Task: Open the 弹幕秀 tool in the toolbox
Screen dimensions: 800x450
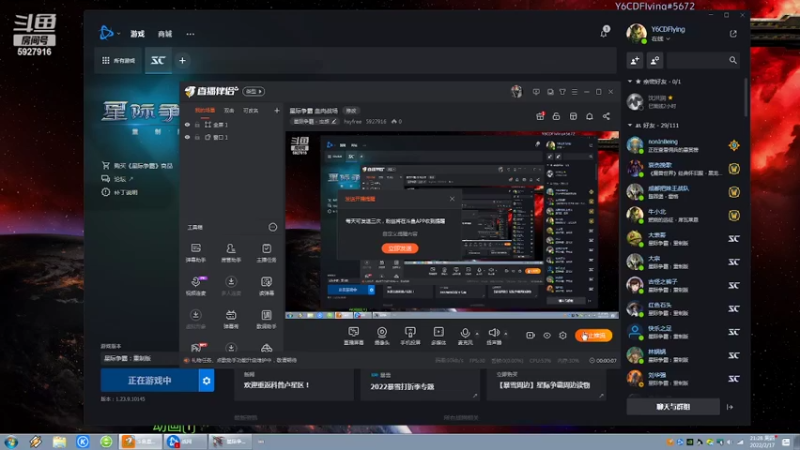Action: (x=231, y=319)
